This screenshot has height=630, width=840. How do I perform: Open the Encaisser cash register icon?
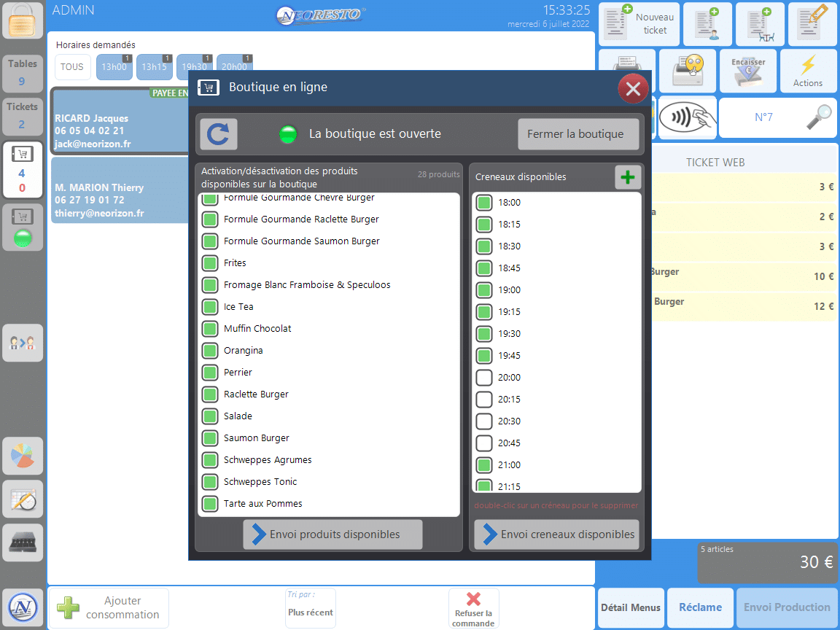tap(748, 70)
